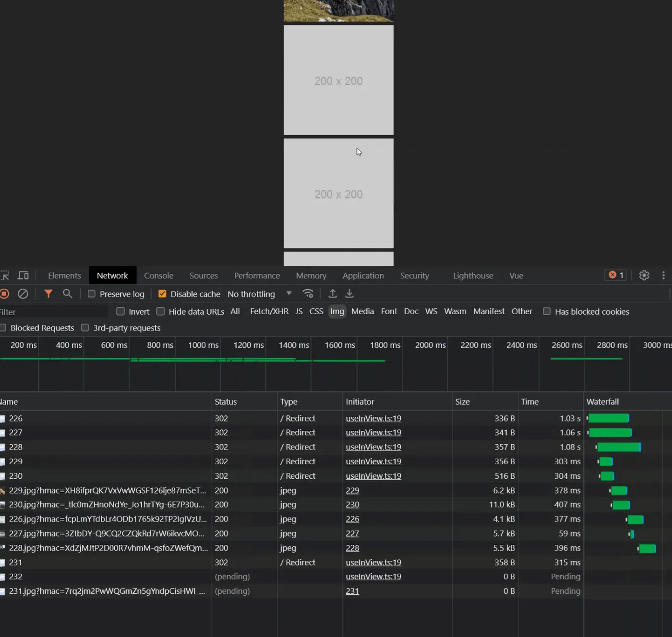The image size is (672, 637).
Task: Click waterfall bar of request 228
Action: tap(619, 447)
